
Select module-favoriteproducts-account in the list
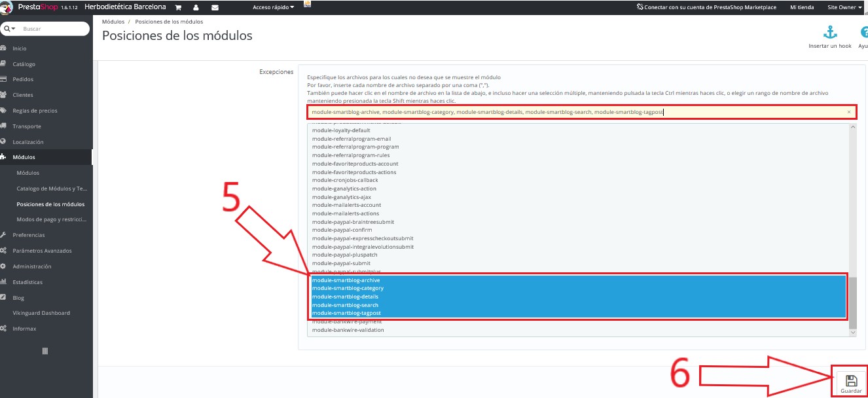click(355, 164)
